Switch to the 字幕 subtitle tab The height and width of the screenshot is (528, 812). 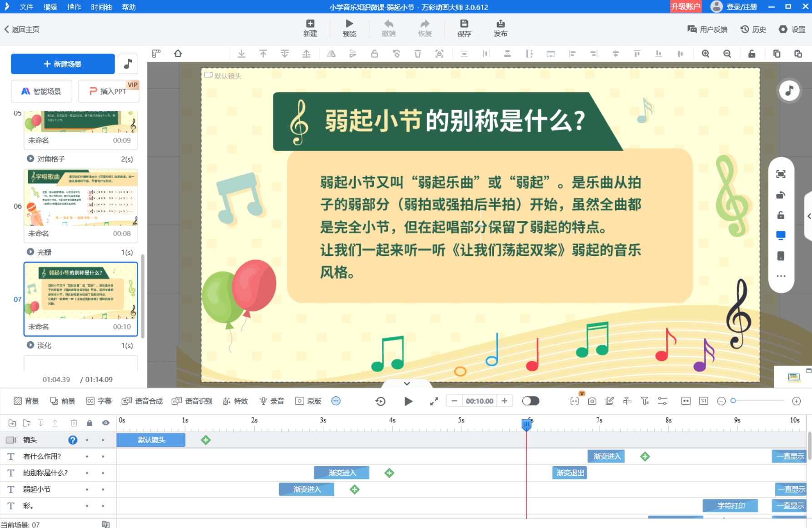pos(99,401)
